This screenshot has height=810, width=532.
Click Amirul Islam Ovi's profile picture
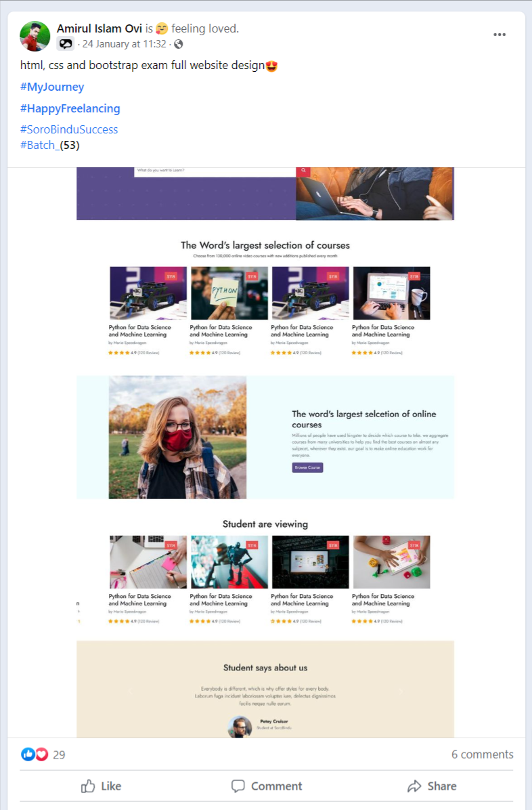[x=35, y=36]
